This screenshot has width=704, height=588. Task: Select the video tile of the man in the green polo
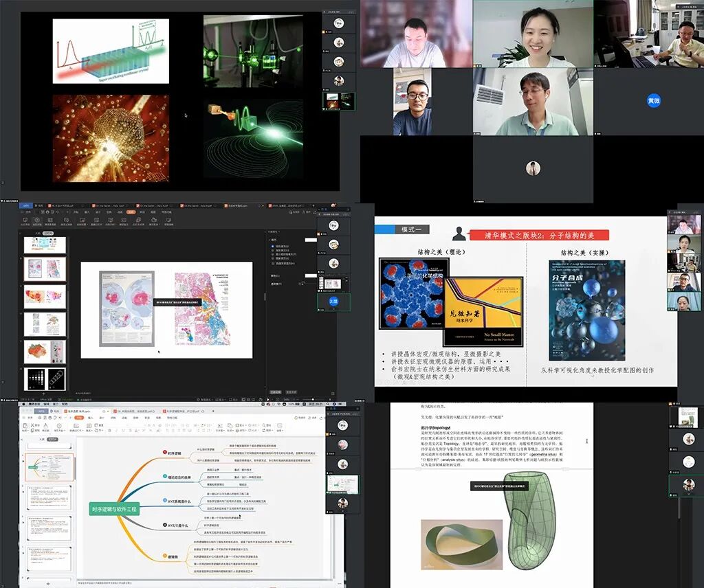click(x=533, y=102)
